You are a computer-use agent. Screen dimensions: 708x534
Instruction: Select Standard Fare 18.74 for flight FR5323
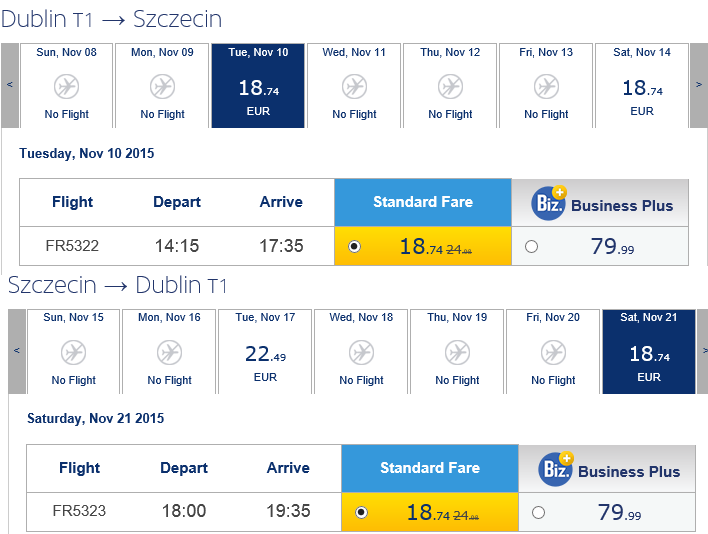(361, 512)
